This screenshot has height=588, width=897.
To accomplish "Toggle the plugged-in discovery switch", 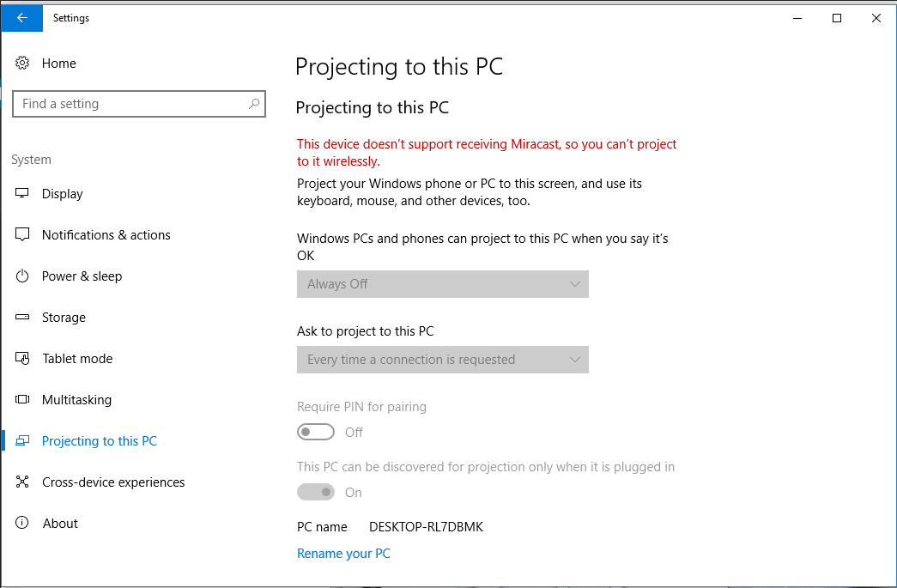I will pos(316,492).
